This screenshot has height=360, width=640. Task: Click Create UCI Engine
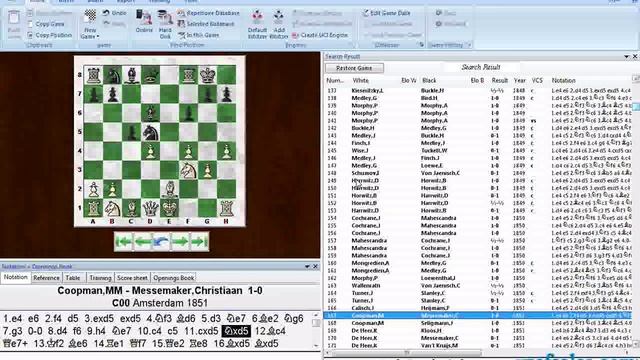(320, 35)
